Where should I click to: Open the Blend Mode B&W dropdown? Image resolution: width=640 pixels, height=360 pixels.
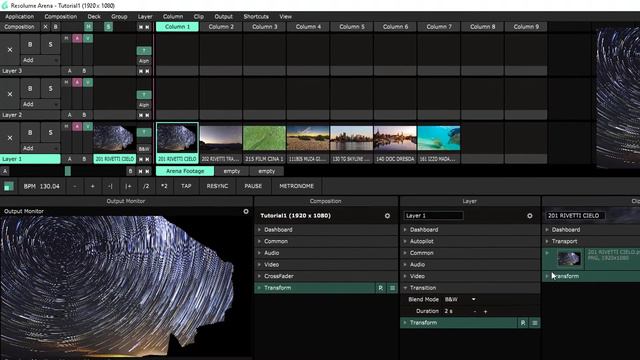(460, 300)
